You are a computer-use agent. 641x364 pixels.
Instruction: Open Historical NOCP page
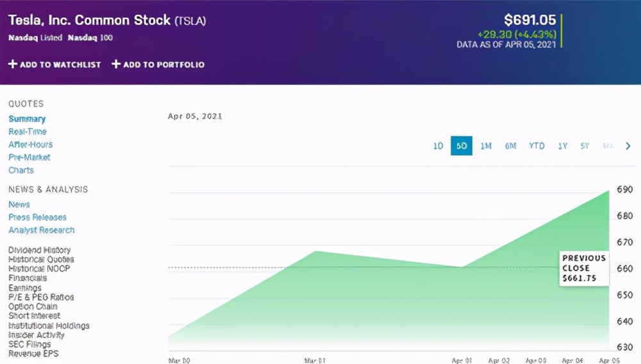(x=39, y=269)
